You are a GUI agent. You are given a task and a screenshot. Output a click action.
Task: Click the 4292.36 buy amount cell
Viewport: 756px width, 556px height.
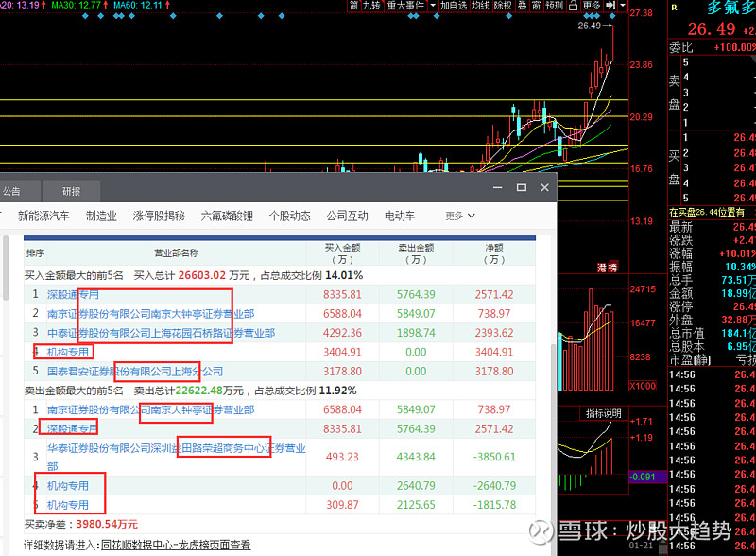tap(342, 333)
